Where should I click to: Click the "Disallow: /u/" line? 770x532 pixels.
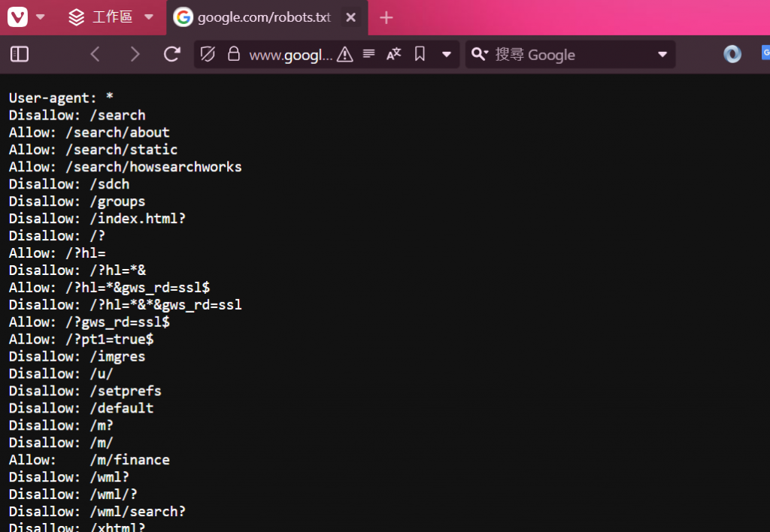pos(61,374)
